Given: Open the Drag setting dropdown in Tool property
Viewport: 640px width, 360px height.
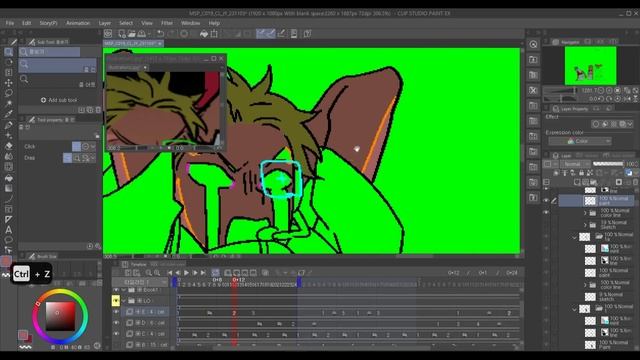Looking at the screenshot, I should pos(93,158).
